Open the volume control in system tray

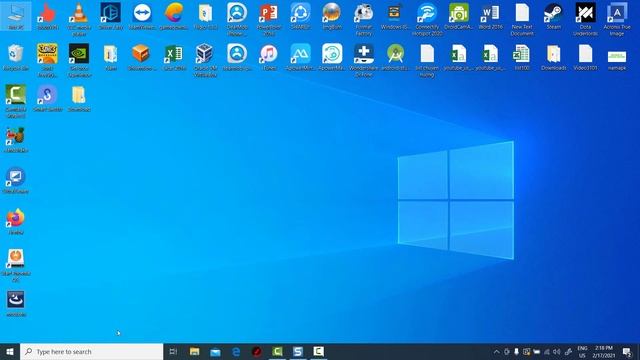click(x=557, y=352)
